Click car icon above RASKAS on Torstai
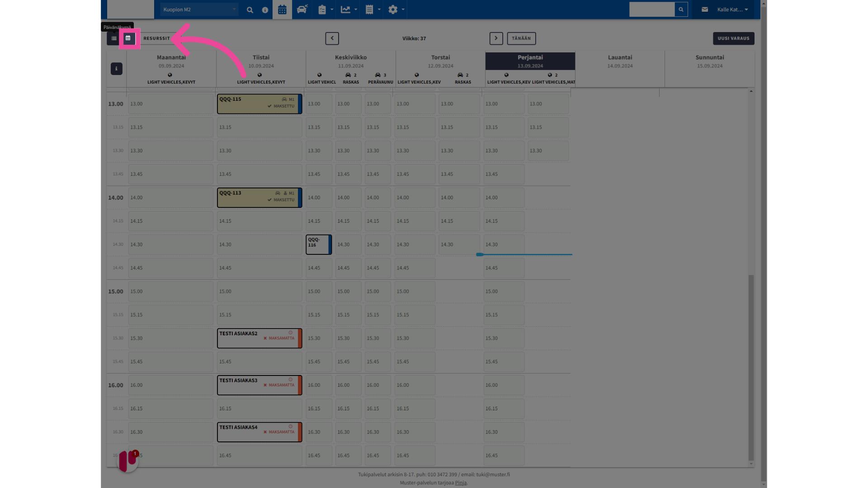This screenshot has height=488, width=868. (x=460, y=75)
